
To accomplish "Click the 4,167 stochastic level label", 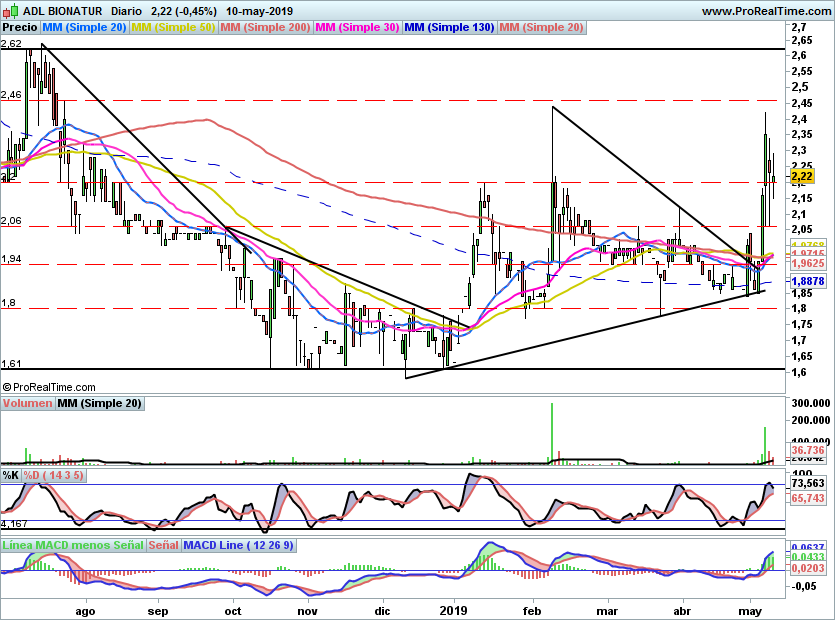I will [14, 524].
